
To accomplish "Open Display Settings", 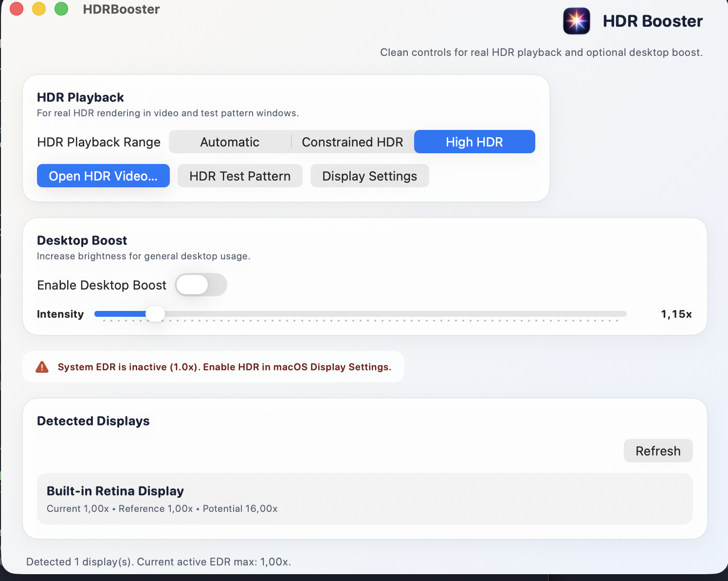I will [369, 176].
